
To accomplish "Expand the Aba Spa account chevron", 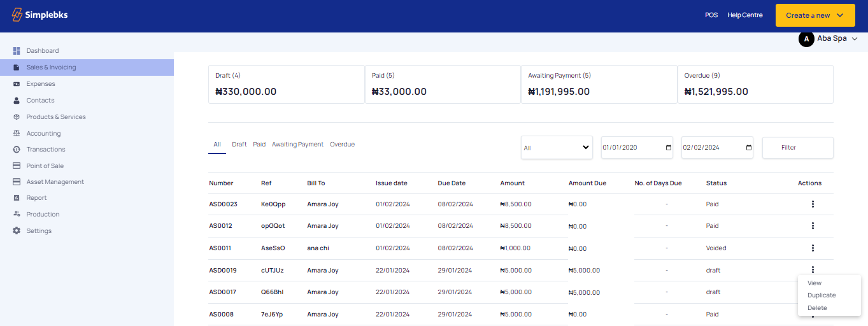I will pos(855,39).
